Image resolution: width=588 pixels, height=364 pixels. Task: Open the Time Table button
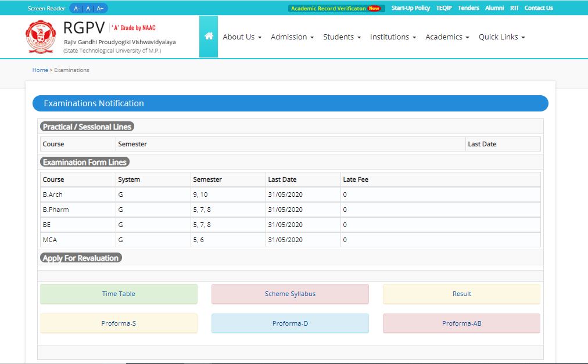tap(119, 294)
